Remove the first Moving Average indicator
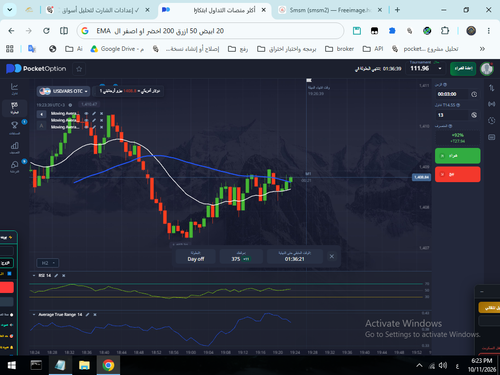The height and width of the screenshot is (375, 500). pyautogui.click(x=101, y=114)
